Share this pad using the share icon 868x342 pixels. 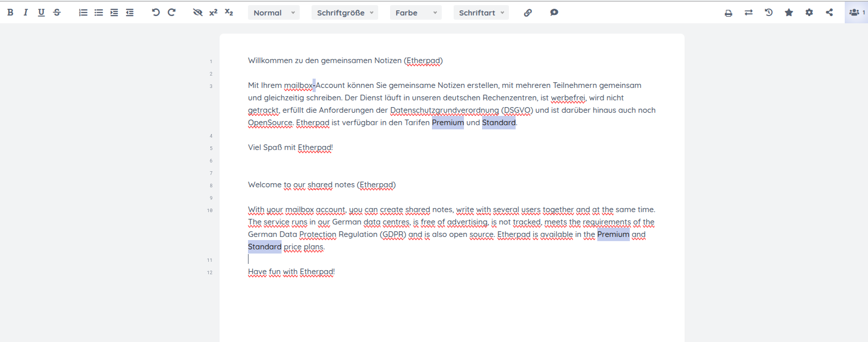pos(829,12)
